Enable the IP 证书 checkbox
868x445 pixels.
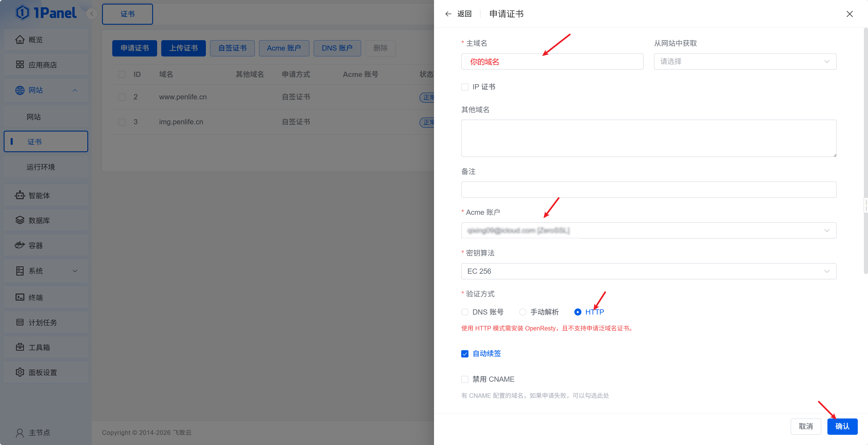[465, 87]
